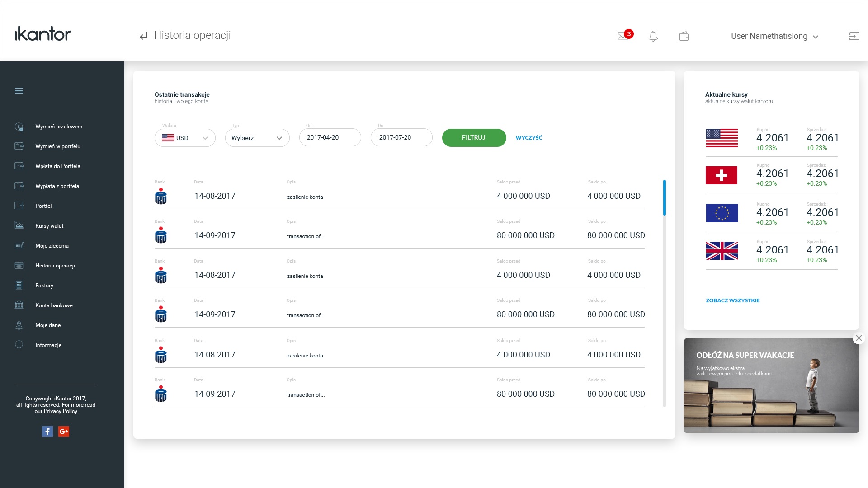
Task: Open the Typ Wybierz dropdown
Action: coord(257,138)
